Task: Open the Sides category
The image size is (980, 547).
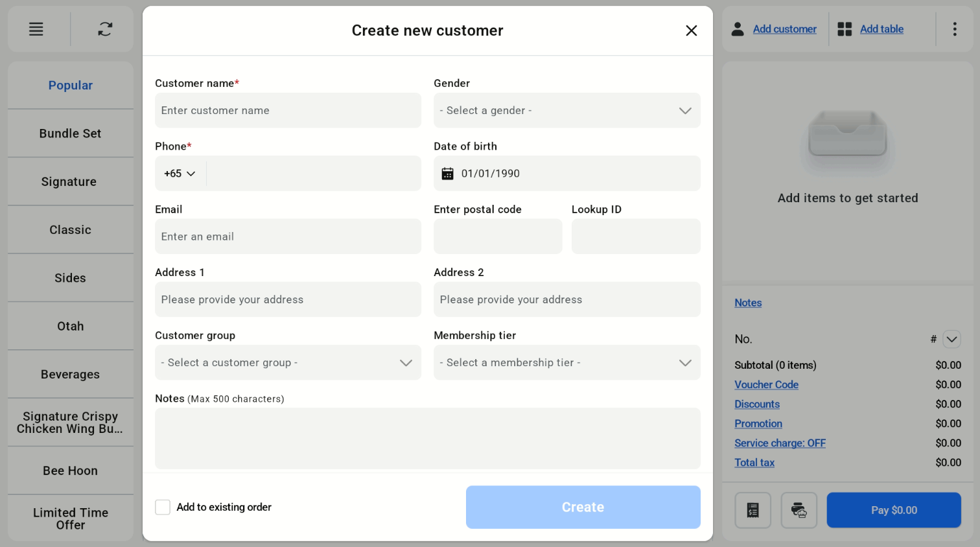Action: pos(71,278)
